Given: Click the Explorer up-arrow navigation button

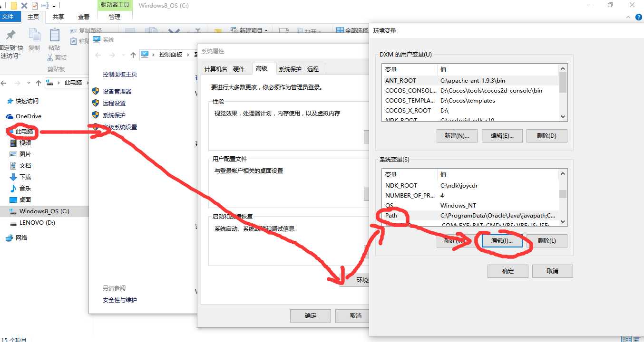Looking at the screenshot, I should pyautogui.click(x=39, y=83).
